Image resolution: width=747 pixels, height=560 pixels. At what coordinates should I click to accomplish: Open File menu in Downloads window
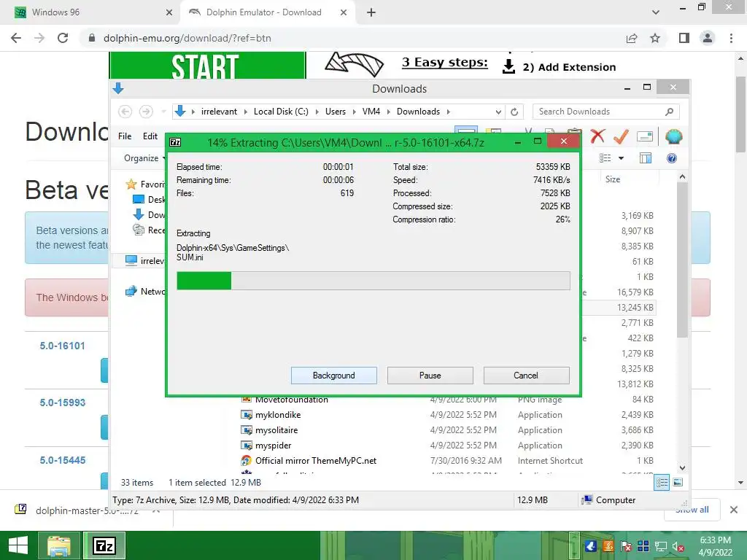[x=125, y=136]
